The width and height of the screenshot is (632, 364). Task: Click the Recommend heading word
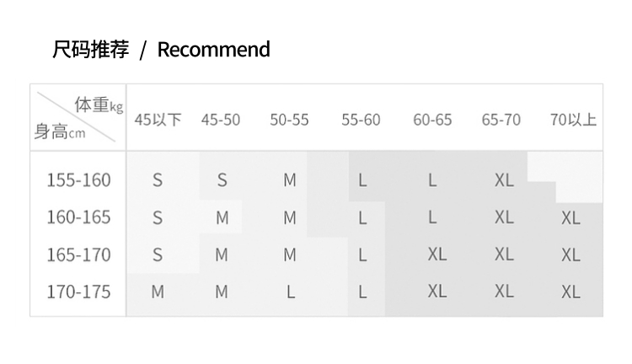click(214, 50)
